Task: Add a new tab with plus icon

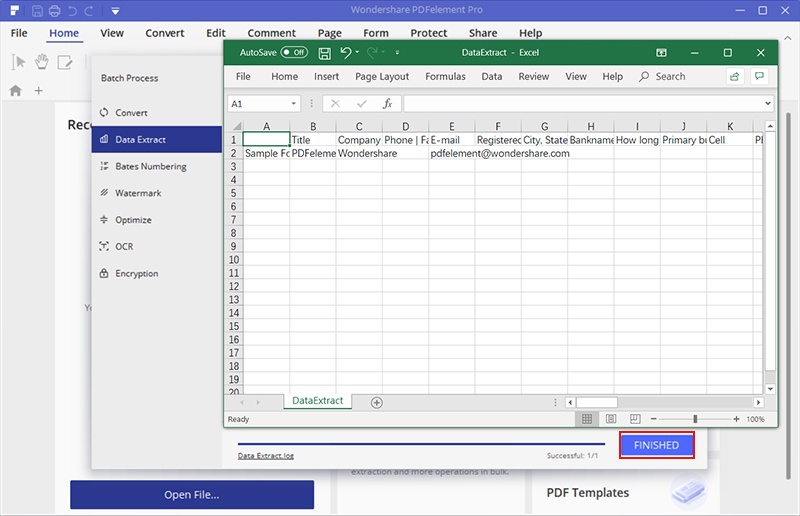Action: (x=38, y=91)
